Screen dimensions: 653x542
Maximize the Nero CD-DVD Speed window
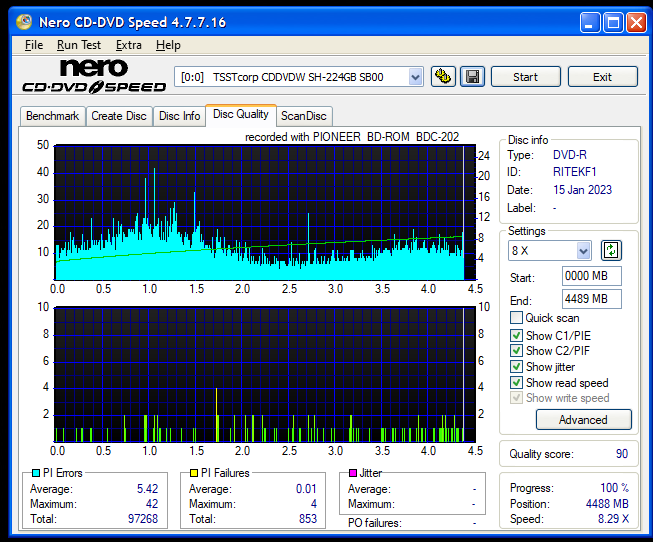pos(613,22)
